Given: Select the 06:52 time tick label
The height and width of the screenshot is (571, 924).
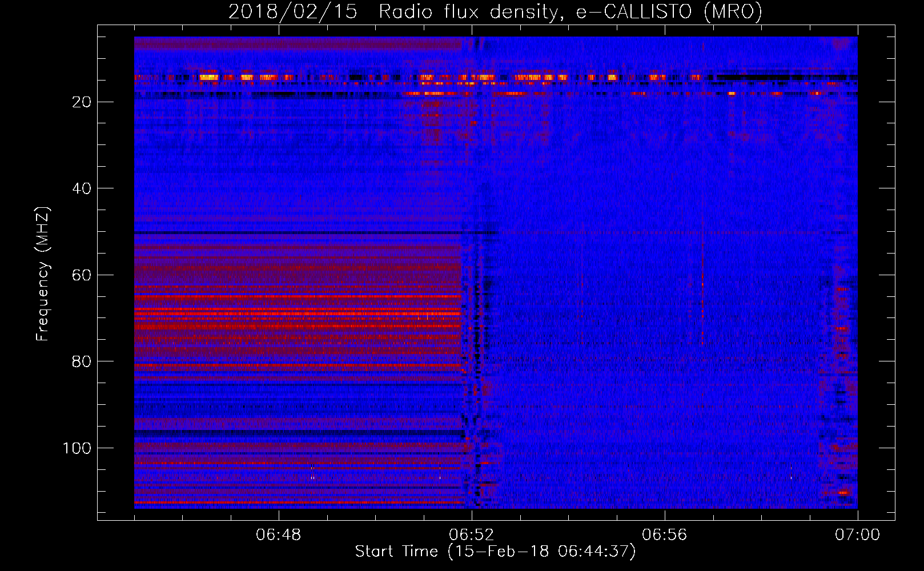Looking at the screenshot, I should click(472, 535).
